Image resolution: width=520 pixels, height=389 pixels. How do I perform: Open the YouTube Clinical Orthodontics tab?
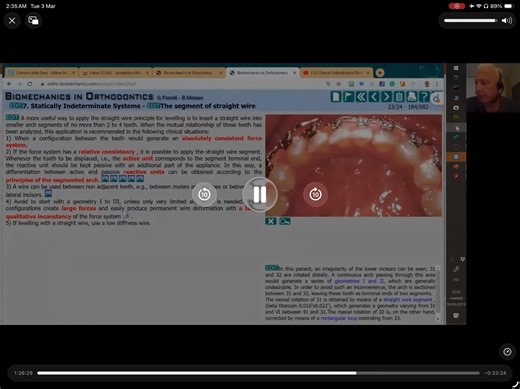tap(336, 72)
